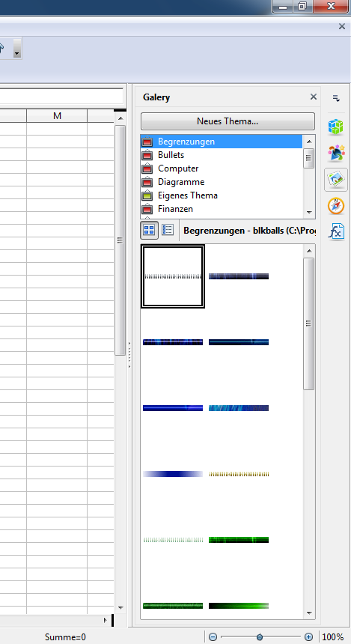Expand the toolbar overflow dropdown arrow
This screenshot has height=644, width=351.
pyautogui.click(x=16, y=49)
